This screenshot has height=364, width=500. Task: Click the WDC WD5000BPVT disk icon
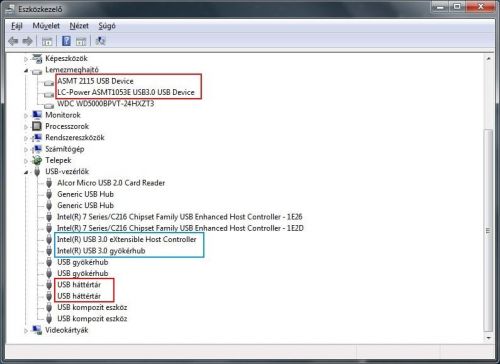pos(49,105)
